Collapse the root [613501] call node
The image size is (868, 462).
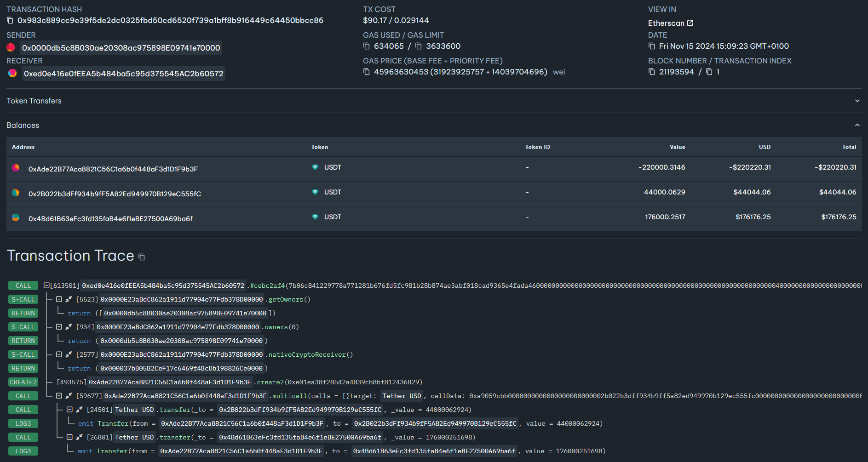click(x=46, y=285)
